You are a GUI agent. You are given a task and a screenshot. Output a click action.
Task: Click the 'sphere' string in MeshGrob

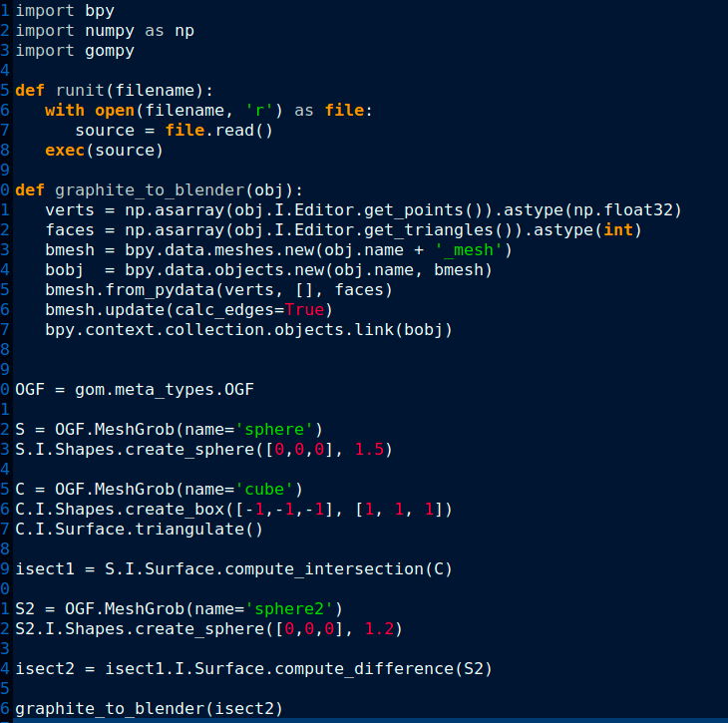[x=274, y=429]
